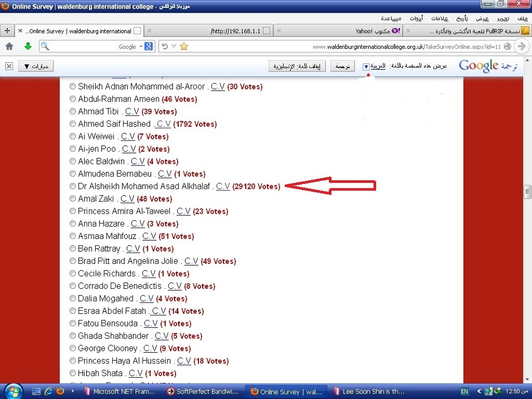532x399 pixels.
Task: Open a new tab with plus icon
Action: [7, 31]
